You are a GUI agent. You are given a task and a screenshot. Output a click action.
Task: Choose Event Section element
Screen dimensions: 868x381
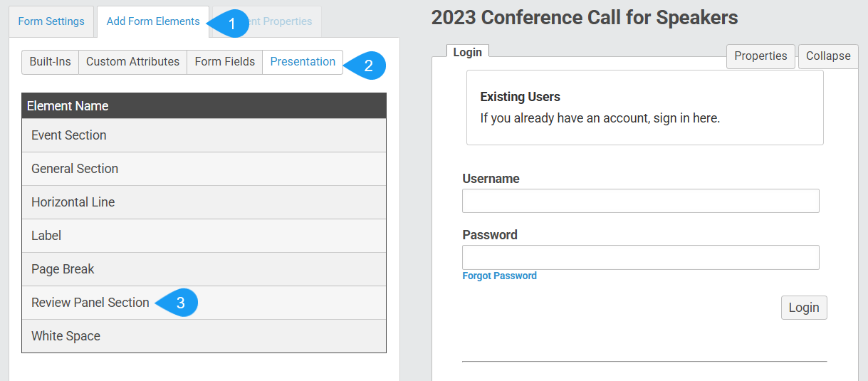click(x=204, y=135)
